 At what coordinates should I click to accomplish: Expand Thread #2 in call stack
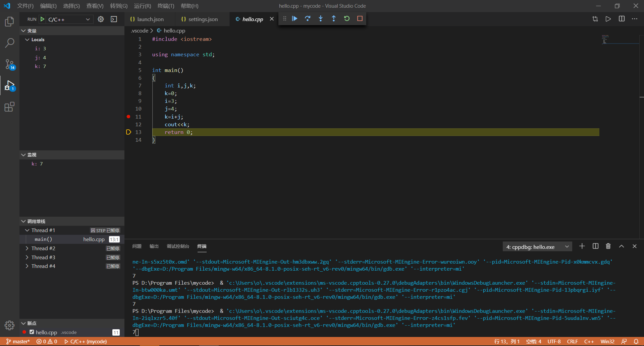coord(27,248)
